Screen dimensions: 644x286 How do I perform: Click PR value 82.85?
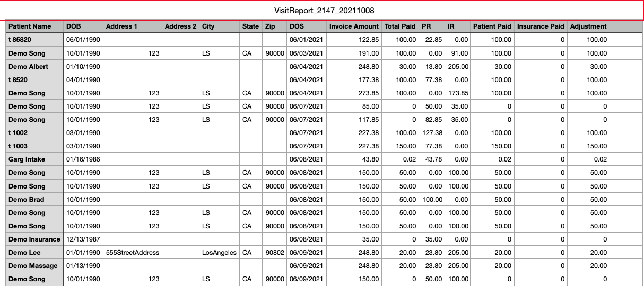[432, 119]
